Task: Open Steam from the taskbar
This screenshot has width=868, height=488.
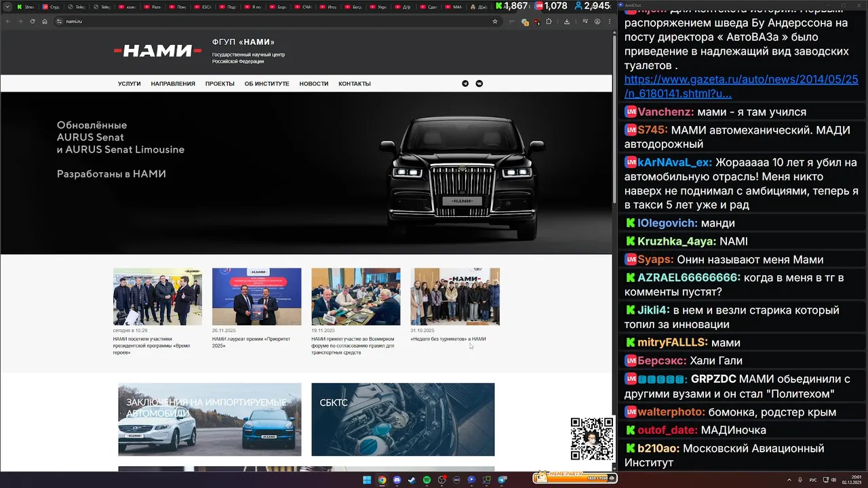Action: click(x=412, y=480)
